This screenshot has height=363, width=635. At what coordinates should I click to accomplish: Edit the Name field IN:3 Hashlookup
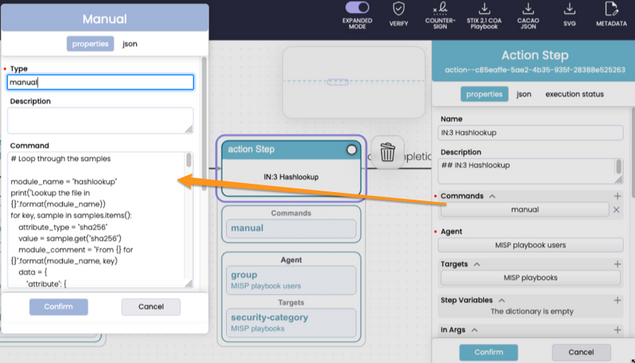[530, 133]
